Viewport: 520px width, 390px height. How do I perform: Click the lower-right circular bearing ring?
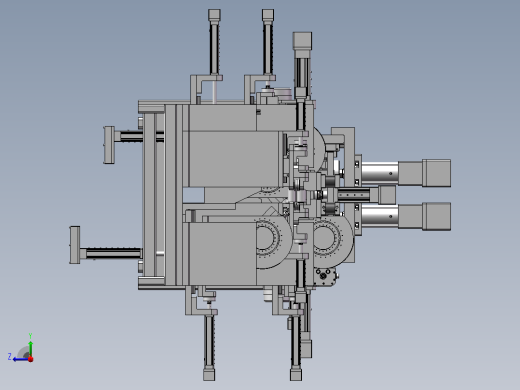coord(327,238)
